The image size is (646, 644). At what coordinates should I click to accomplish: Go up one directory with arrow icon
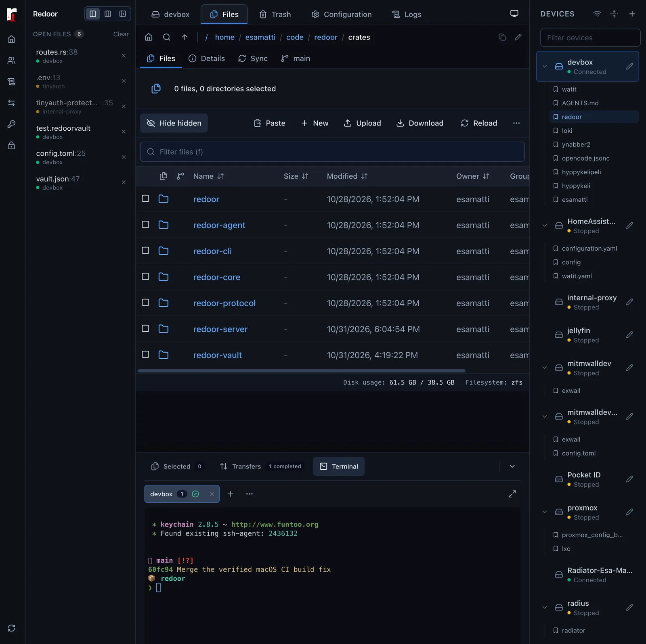[x=185, y=37]
